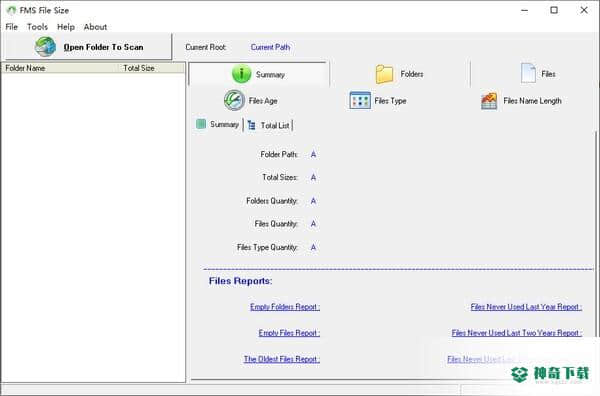This screenshot has height=396, width=600.
Task: Click the Total List tree icon
Action: (x=251, y=125)
